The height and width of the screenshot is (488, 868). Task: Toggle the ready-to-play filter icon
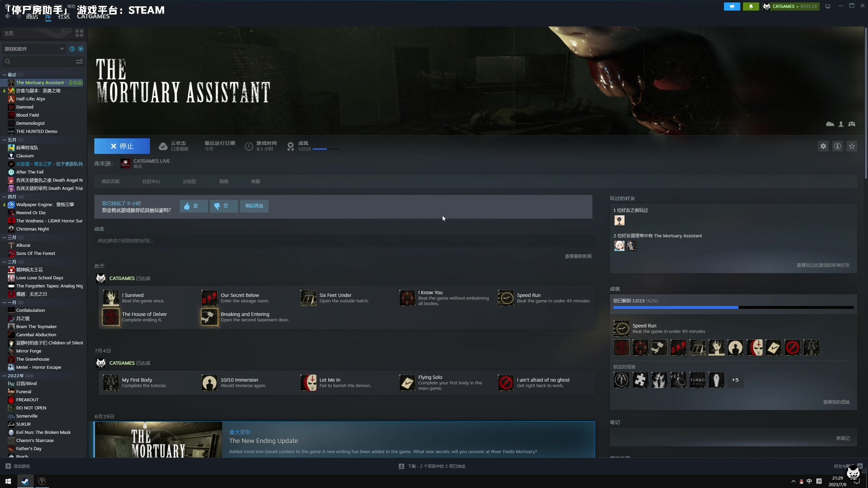(81, 49)
